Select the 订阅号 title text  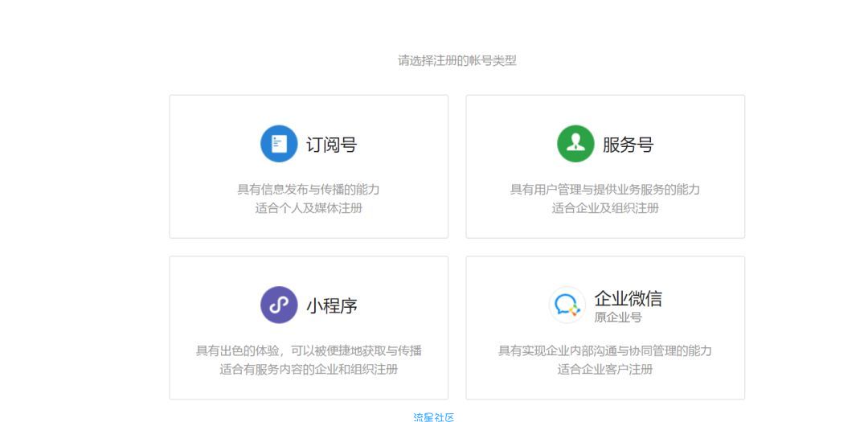click(x=332, y=145)
